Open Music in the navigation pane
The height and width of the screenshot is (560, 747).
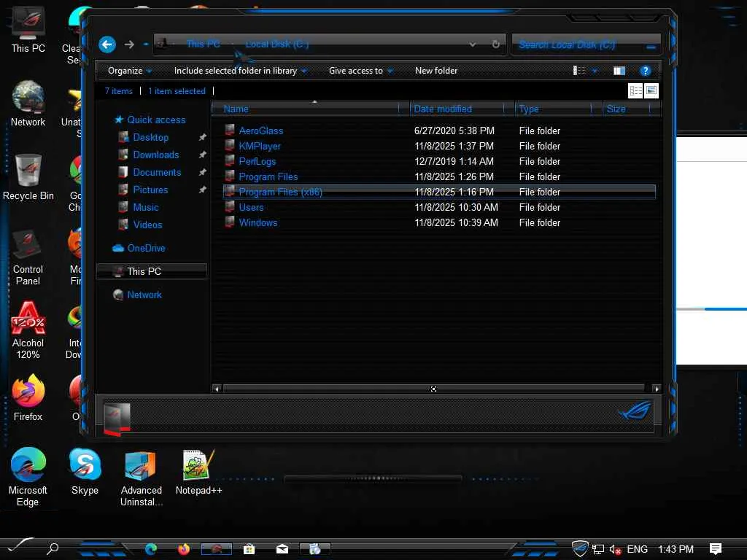pyautogui.click(x=145, y=207)
